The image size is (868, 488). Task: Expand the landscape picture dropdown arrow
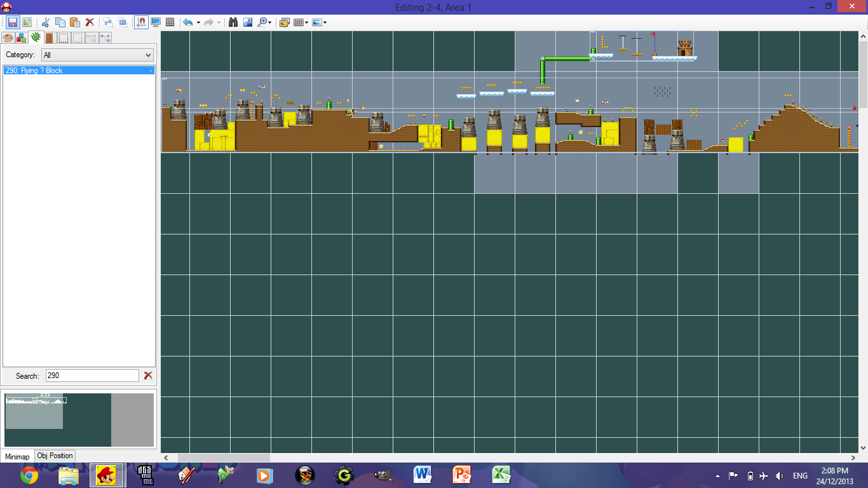point(325,22)
